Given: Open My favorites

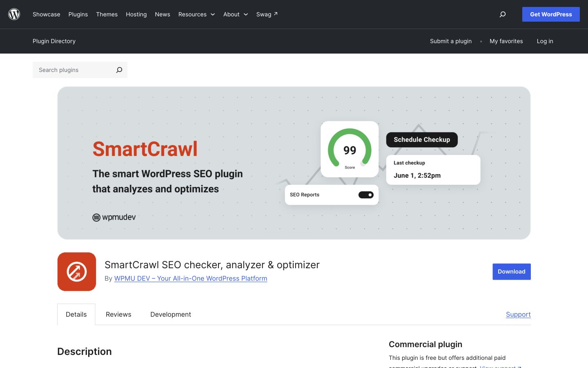Looking at the screenshot, I should (x=506, y=41).
